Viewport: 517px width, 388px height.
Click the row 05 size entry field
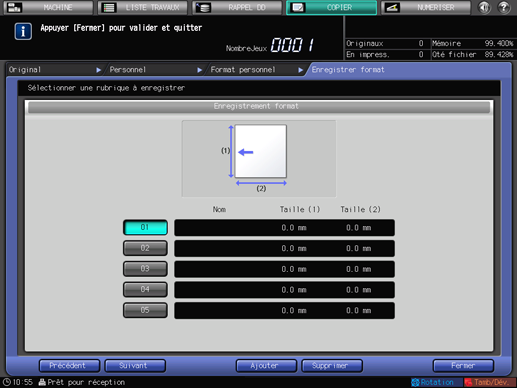click(x=284, y=310)
